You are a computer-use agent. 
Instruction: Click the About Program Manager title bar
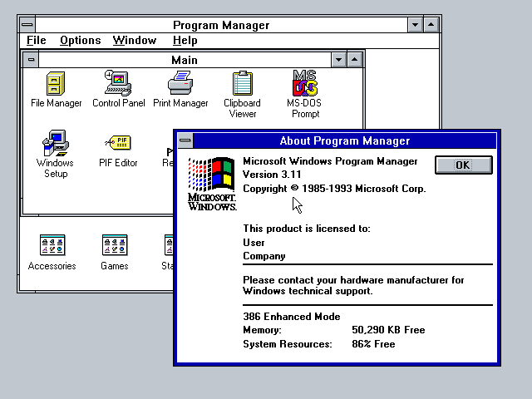(344, 140)
